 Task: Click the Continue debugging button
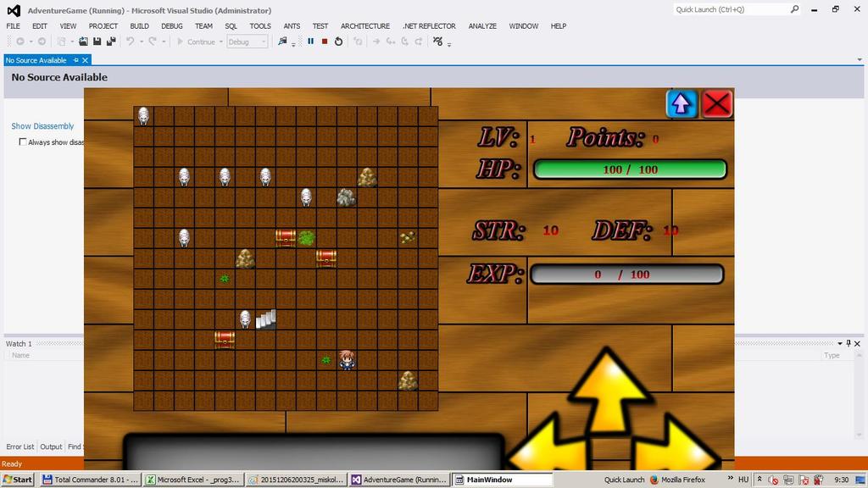196,42
